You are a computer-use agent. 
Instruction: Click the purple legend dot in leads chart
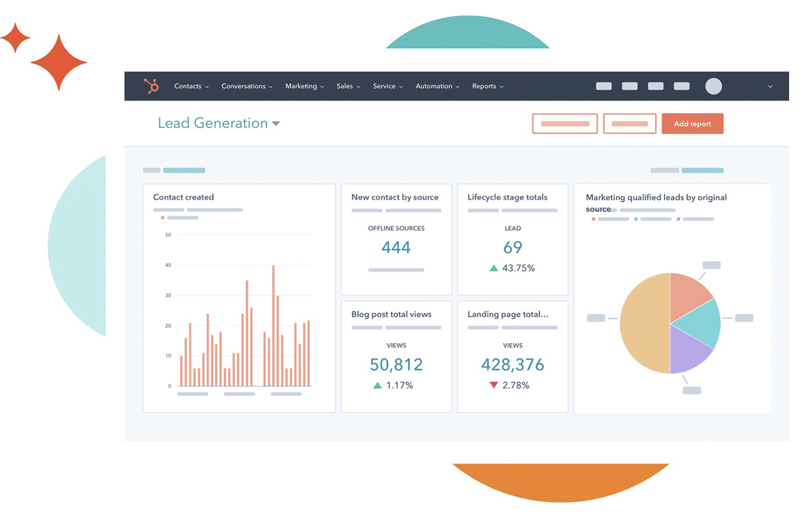tap(679, 219)
